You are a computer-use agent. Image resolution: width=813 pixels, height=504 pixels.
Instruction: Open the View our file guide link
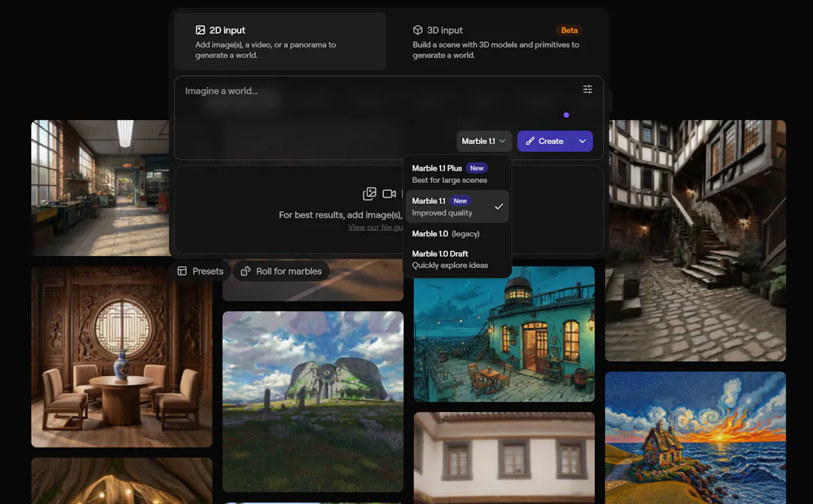(375, 227)
